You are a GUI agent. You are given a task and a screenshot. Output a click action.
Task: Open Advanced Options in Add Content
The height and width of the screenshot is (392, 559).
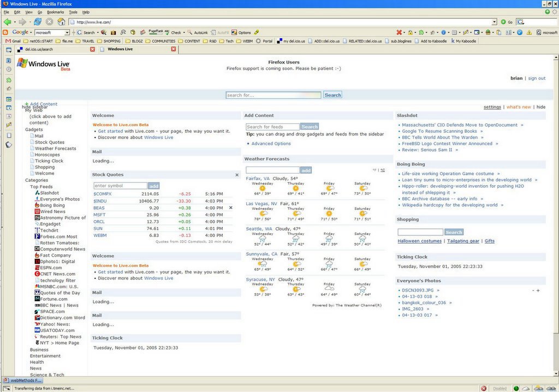271,144
